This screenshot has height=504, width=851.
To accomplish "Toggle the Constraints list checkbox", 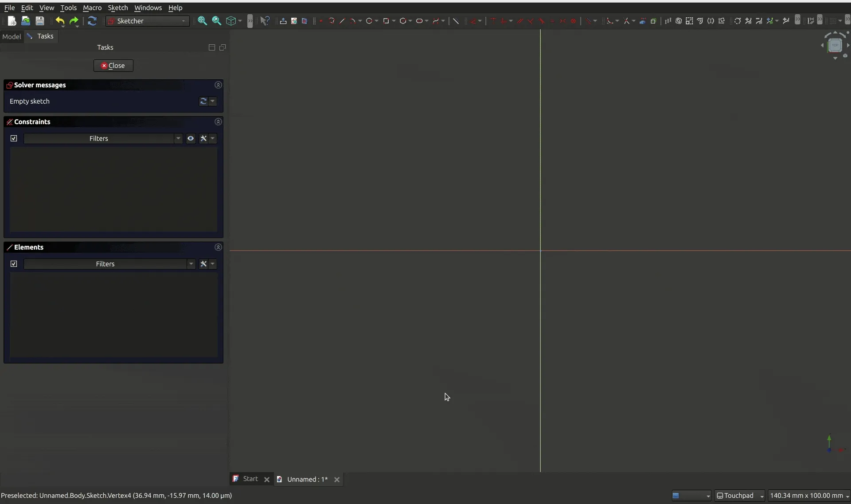I will [14, 138].
